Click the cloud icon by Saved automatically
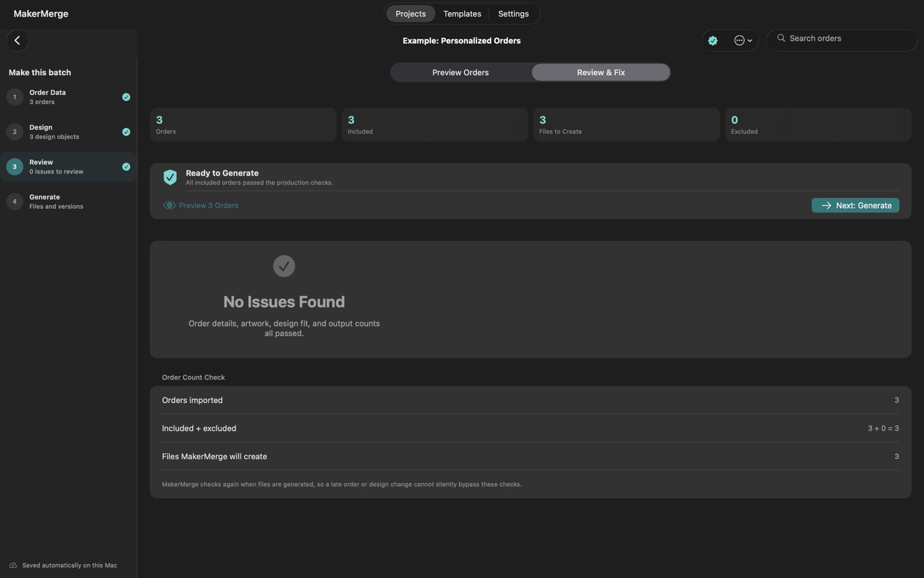This screenshot has width=924, height=578. pyautogui.click(x=13, y=565)
